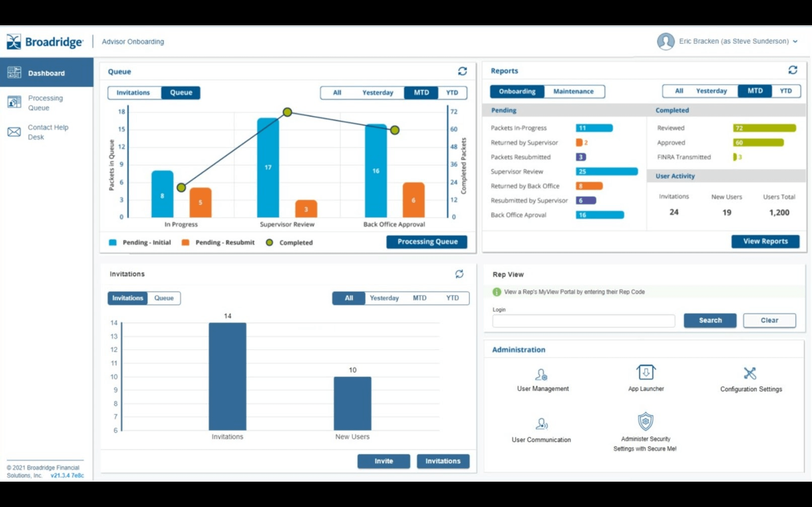The image size is (812, 507).
Task: Launch the App Launcher icon
Action: [x=646, y=373]
